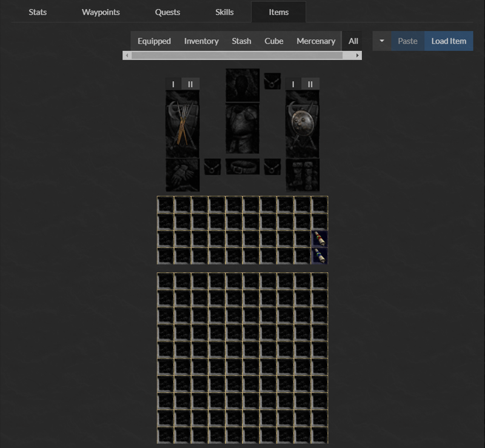Click the scrollbar left arrow
485x448 pixels.
[127, 55]
